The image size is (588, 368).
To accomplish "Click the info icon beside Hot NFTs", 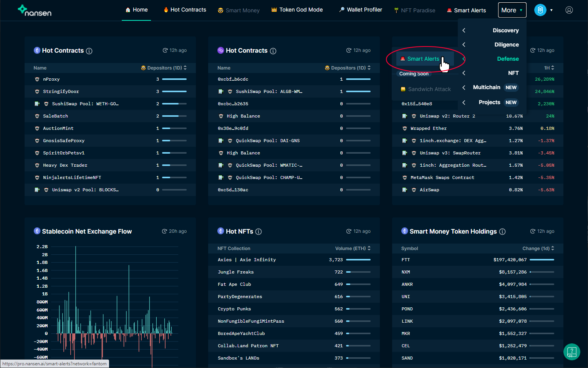I will pyautogui.click(x=258, y=232).
